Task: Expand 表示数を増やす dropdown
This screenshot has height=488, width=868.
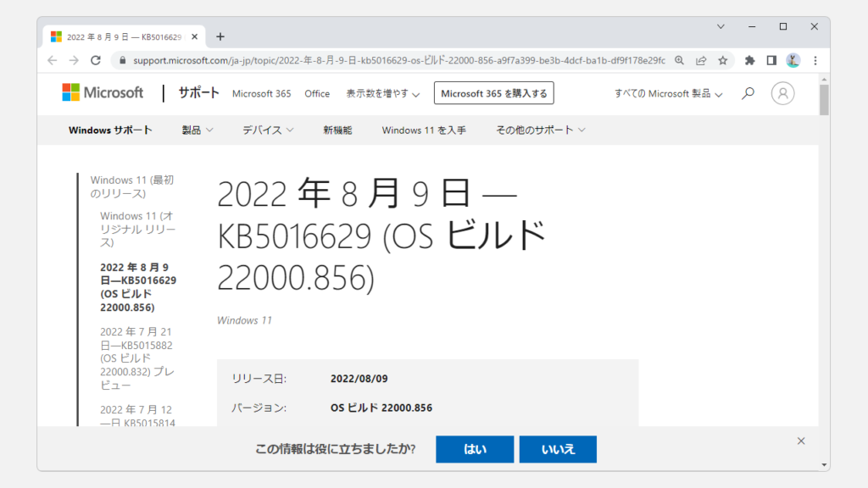Action: [x=383, y=93]
